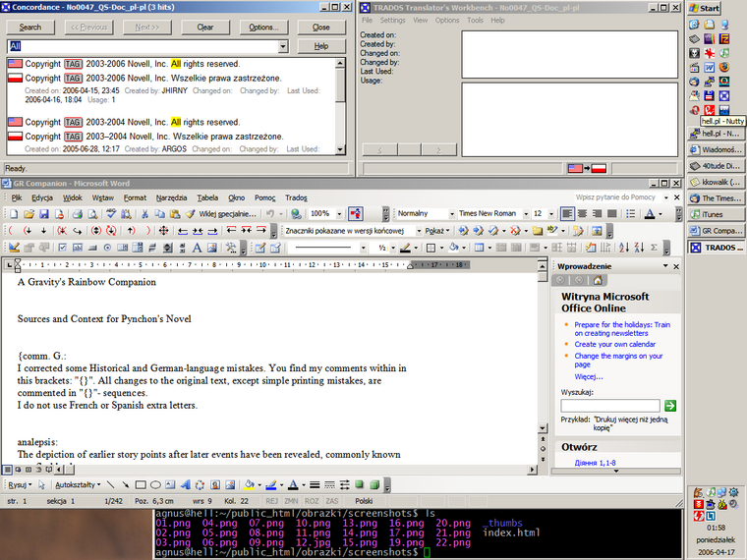Click in the Wyszukaj search field

click(610, 406)
